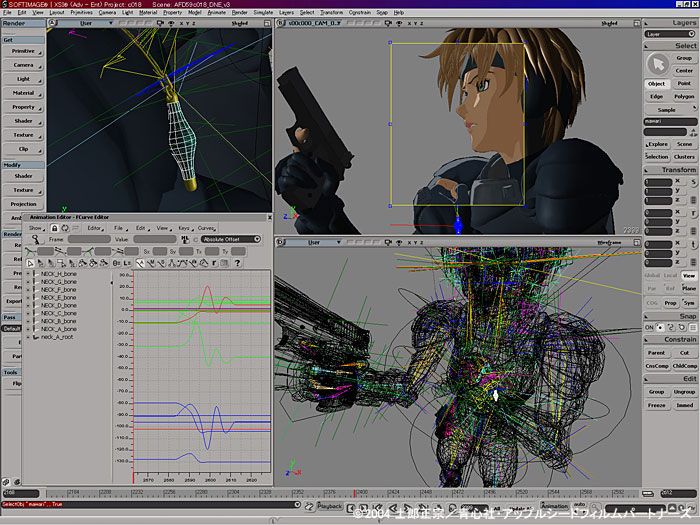
Task: Open the question mark help icon
Action: tap(238, 263)
